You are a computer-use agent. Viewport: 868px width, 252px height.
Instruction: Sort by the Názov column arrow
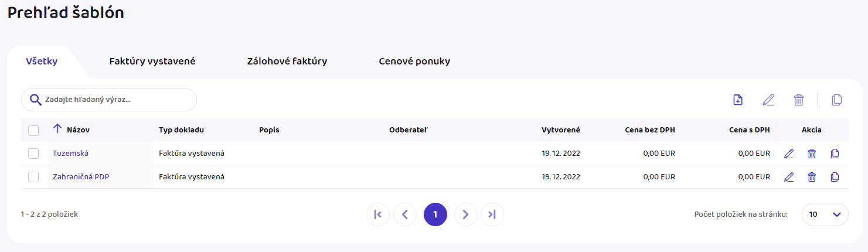pyautogui.click(x=57, y=130)
